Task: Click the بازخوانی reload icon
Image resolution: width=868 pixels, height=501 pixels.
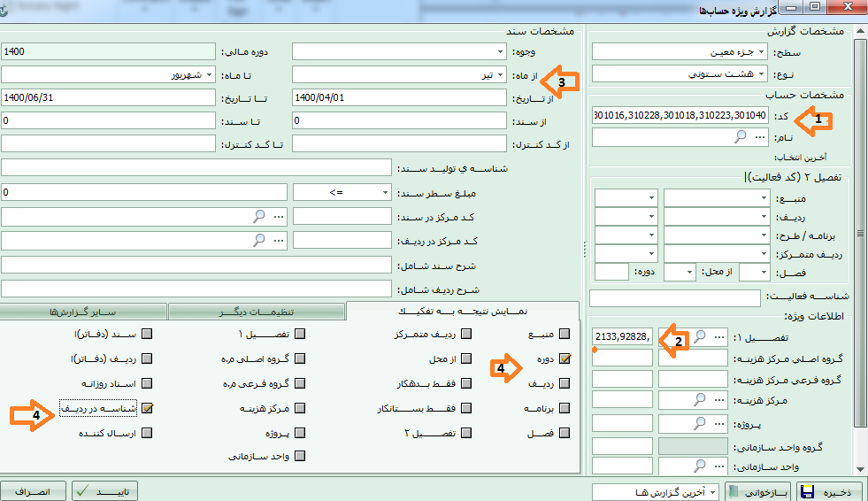Action: pos(734,491)
